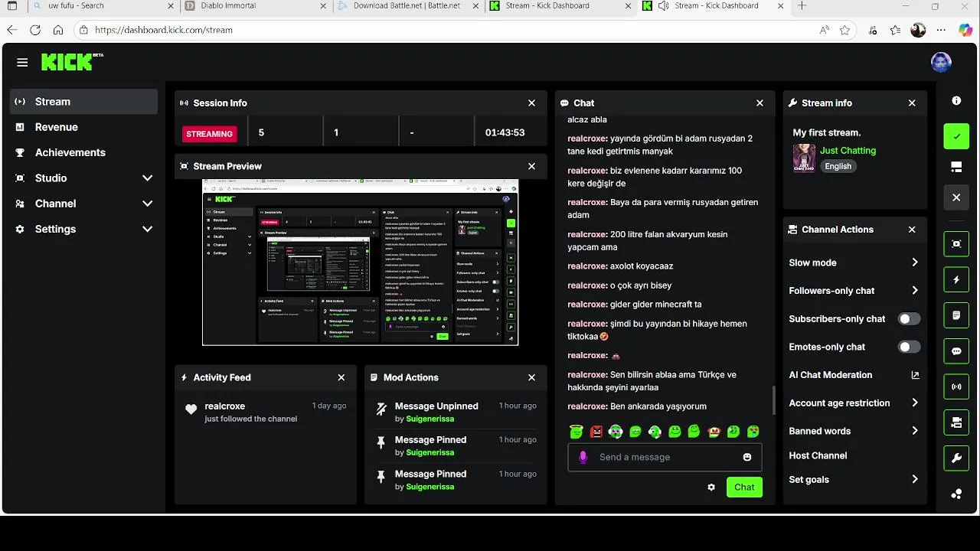The height and width of the screenshot is (551, 980).
Task: Open the emoji picker in chat input
Action: (x=747, y=457)
